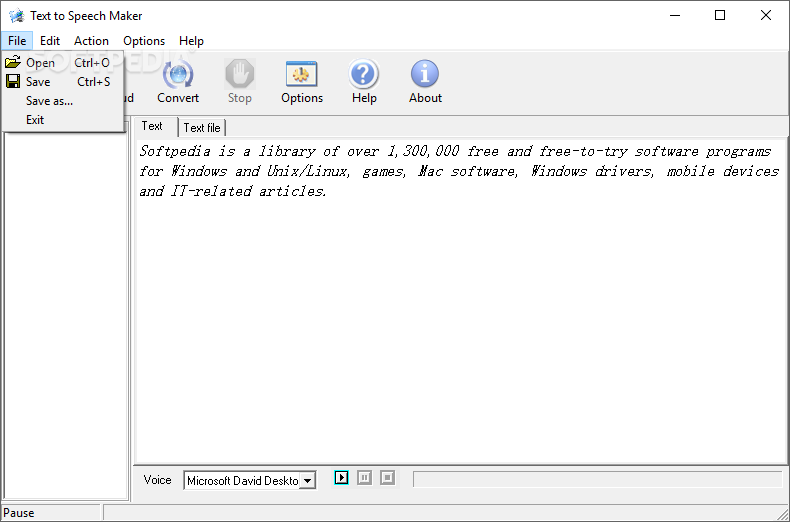The width and height of the screenshot is (790, 522).
Task: Minimize the Text to Speech Maker window
Action: 675,16
